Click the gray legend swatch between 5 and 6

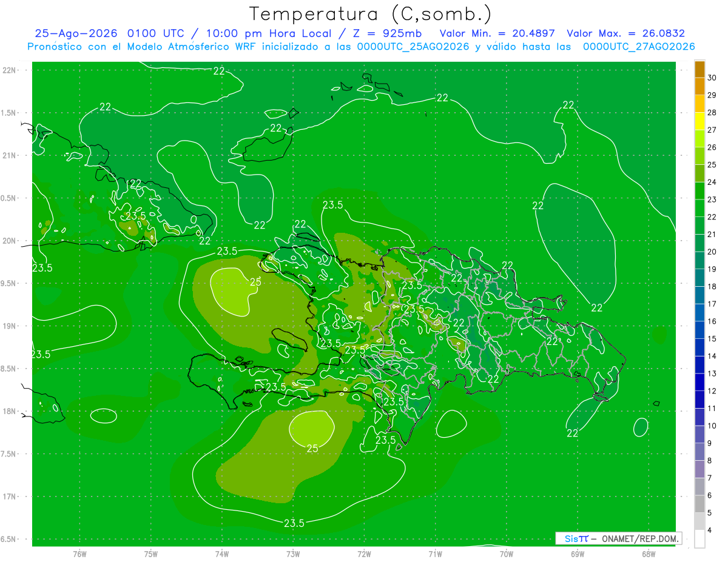pyautogui.click(x=699, y=504)
